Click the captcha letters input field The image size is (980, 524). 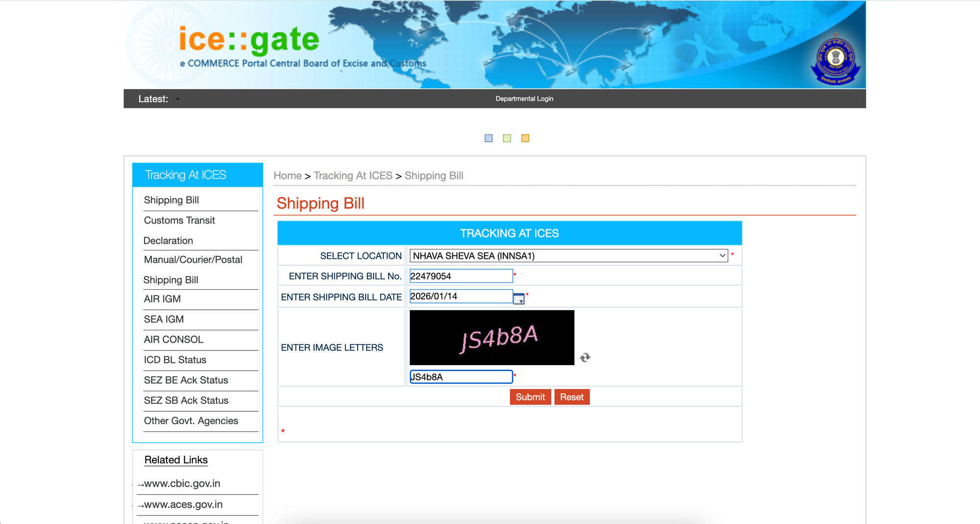(x=461, y=377)
